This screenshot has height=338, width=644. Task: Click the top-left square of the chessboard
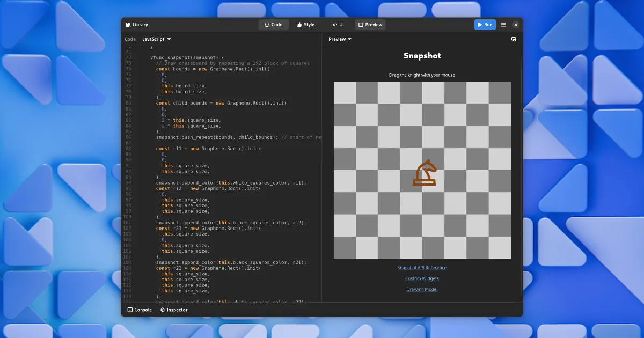tap(345, 92)
